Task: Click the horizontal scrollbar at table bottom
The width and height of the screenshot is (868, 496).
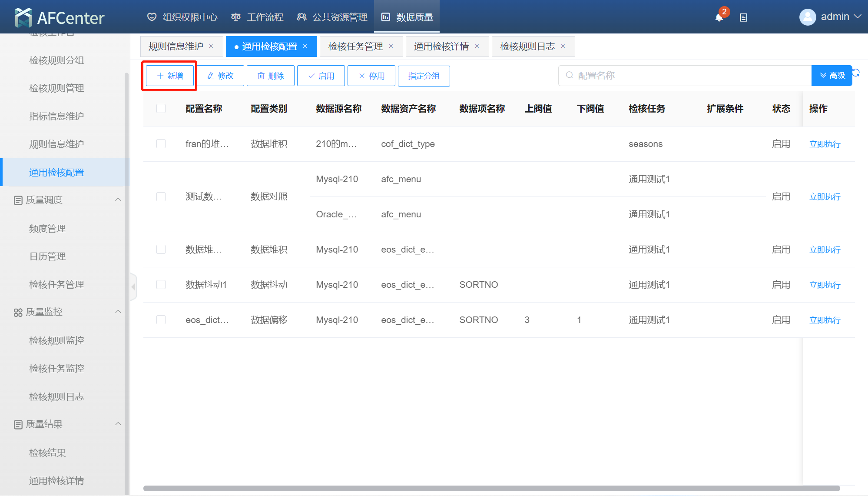Action: click(491, 488)
